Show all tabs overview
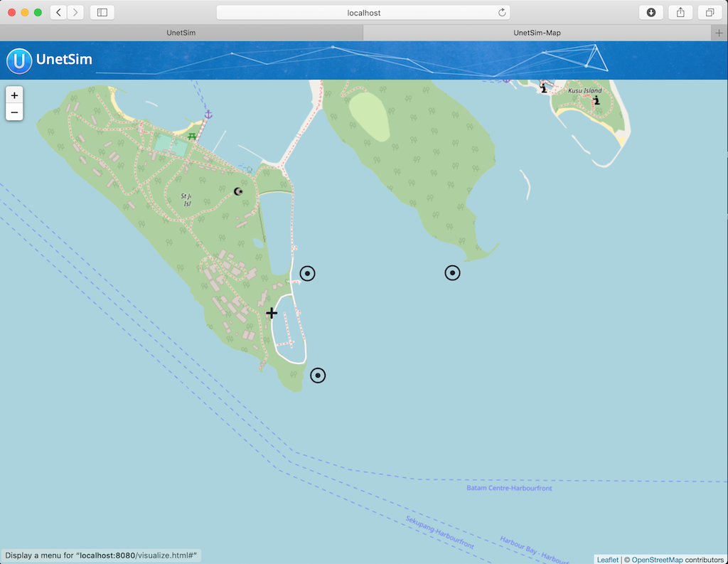The image size is (728, 564). 710,13
